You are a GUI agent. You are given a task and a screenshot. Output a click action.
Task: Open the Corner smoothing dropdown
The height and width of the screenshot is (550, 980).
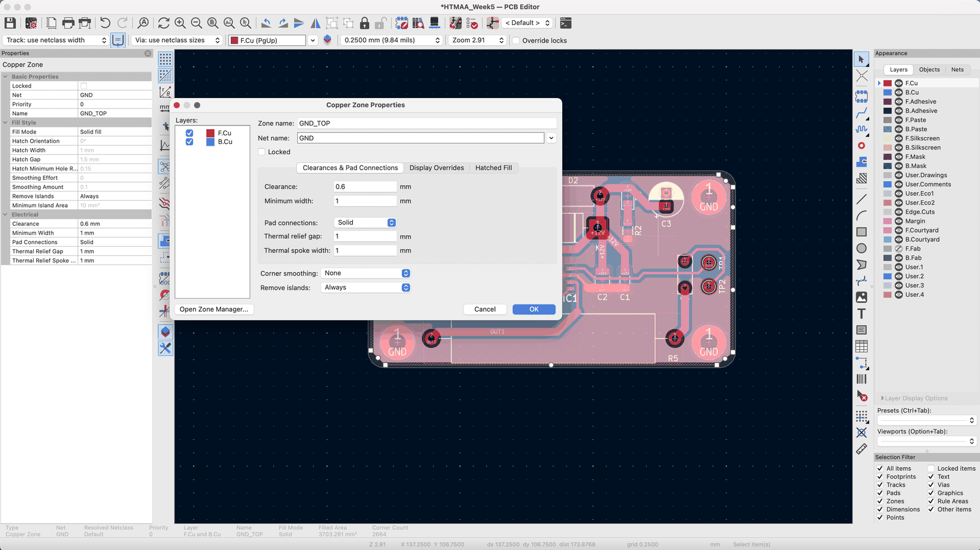pos(366,273)
